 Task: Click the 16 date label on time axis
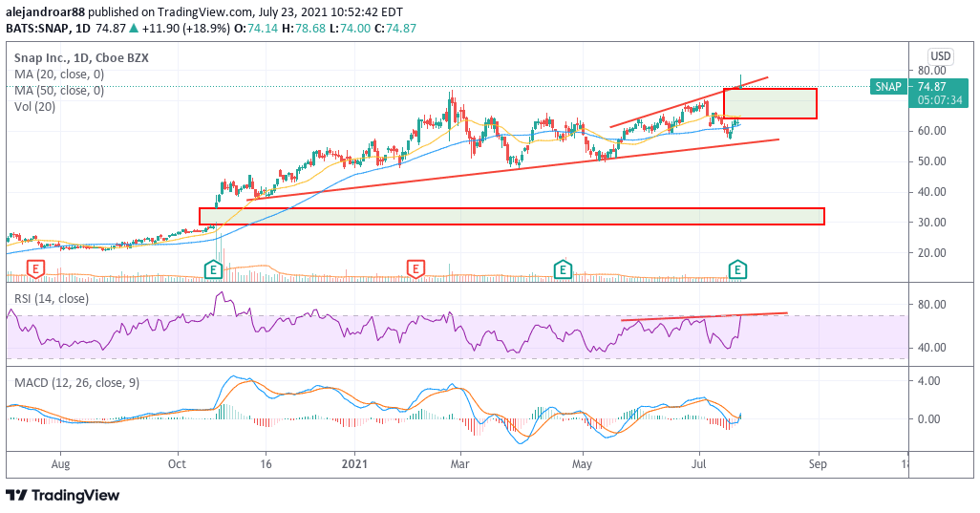pyautogui.click(x=266, y=464)
